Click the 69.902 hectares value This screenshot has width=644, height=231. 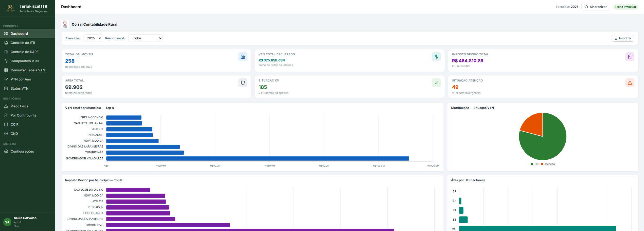[x=74, y=87]
